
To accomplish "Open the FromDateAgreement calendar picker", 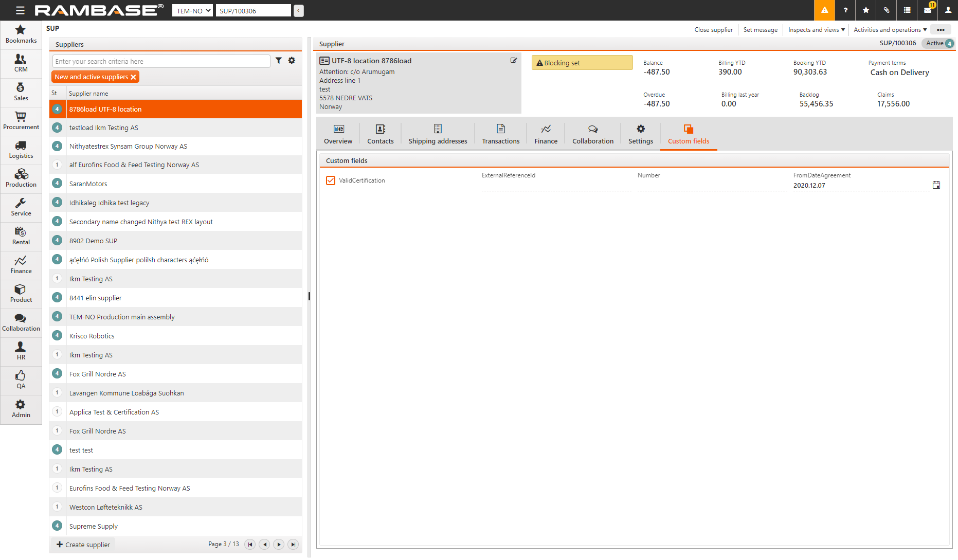I will [x=936, y=185].
